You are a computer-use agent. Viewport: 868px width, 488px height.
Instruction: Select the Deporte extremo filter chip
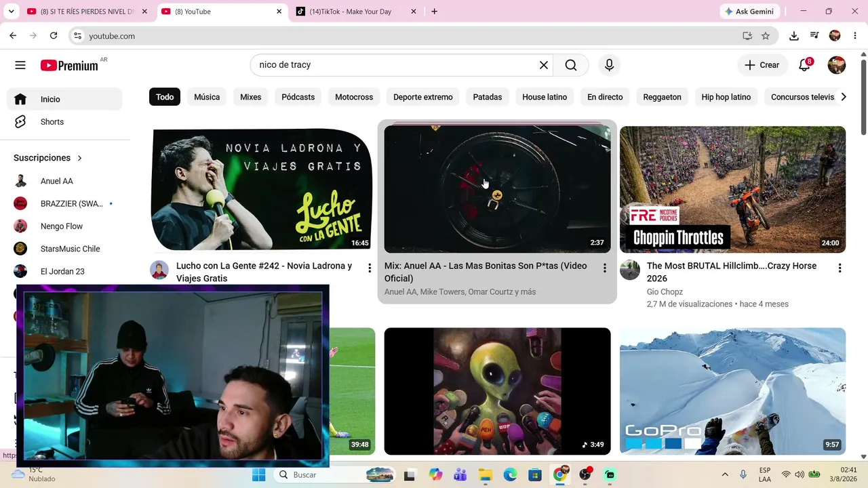tap(423, 97)
